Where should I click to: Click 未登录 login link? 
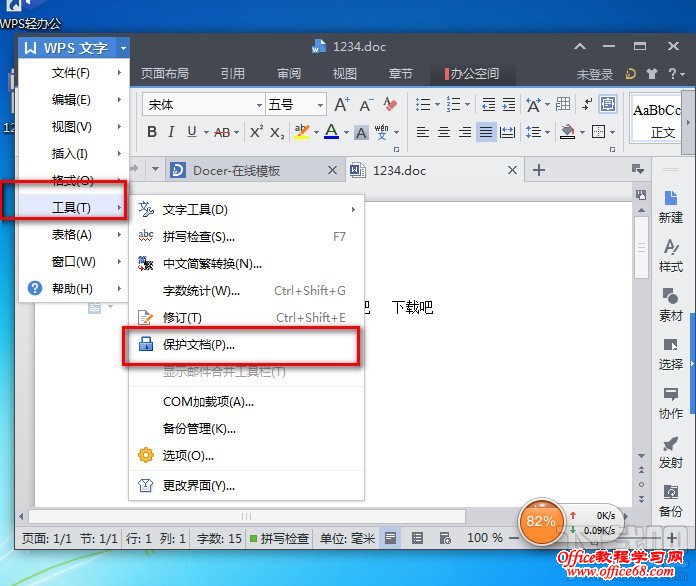[594, 74]
